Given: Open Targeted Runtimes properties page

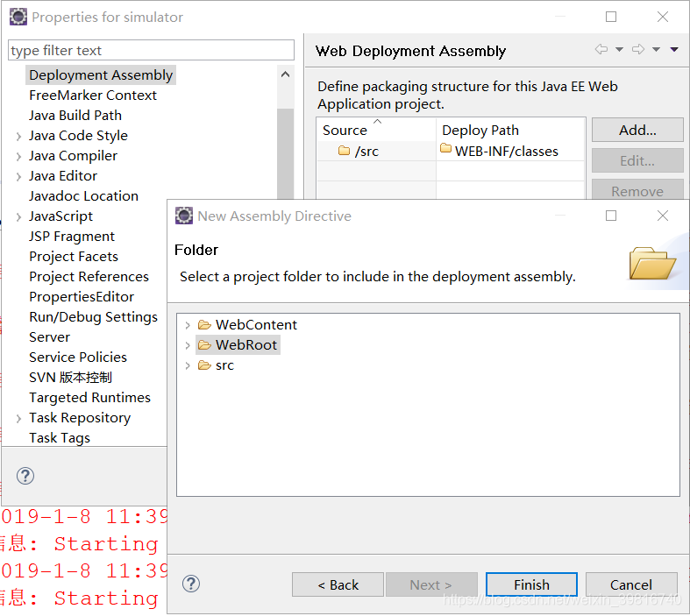Looking at the screenshot, I should click(89, 398).
